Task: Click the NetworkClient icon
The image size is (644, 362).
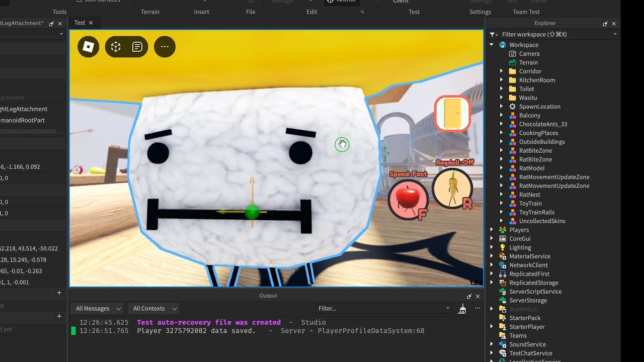Action: point(502,265)
